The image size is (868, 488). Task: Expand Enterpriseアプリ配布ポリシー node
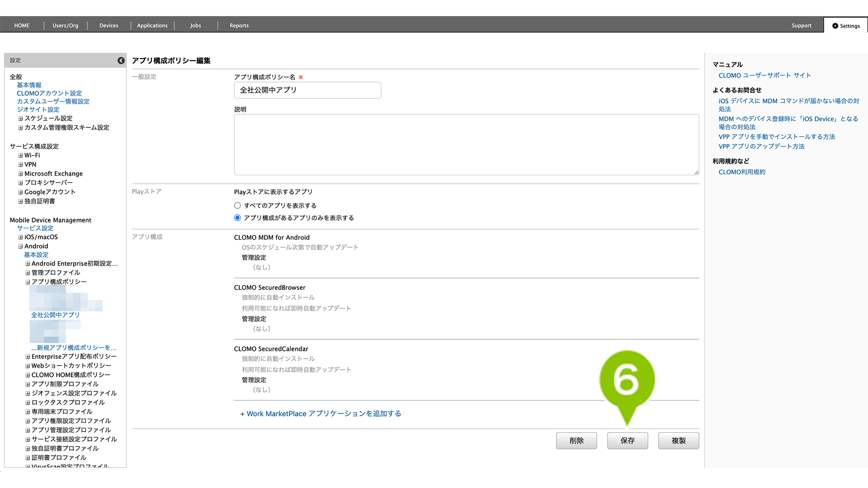28,357
